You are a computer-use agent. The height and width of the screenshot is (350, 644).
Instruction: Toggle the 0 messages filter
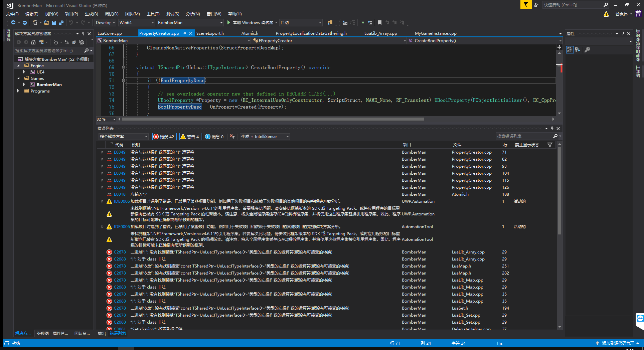click(214, 137)
